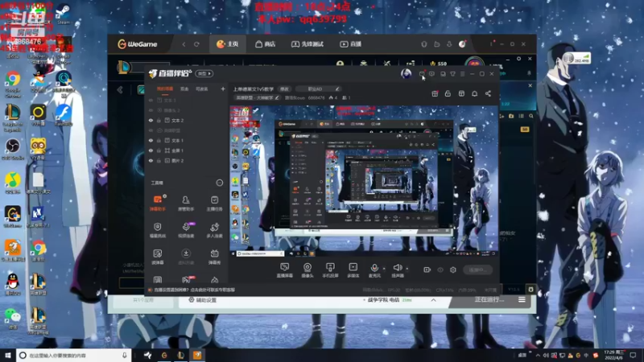The width and height of the screenshot is (644, 362).
Task: Open WeGame list menu beside 正在进行
Action: (x=522, y=299)
